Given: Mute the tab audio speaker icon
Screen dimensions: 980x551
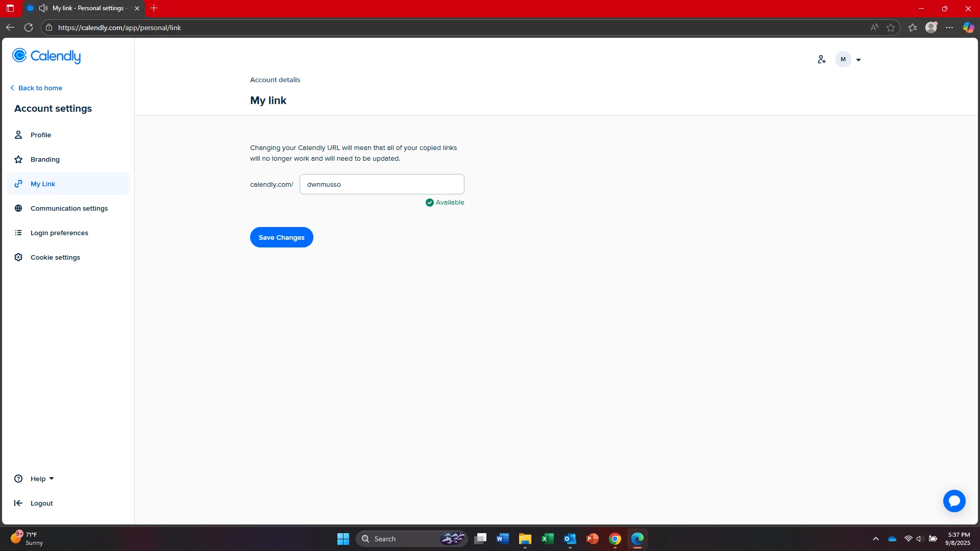Looking at the screenshot, I should (43, 8).
